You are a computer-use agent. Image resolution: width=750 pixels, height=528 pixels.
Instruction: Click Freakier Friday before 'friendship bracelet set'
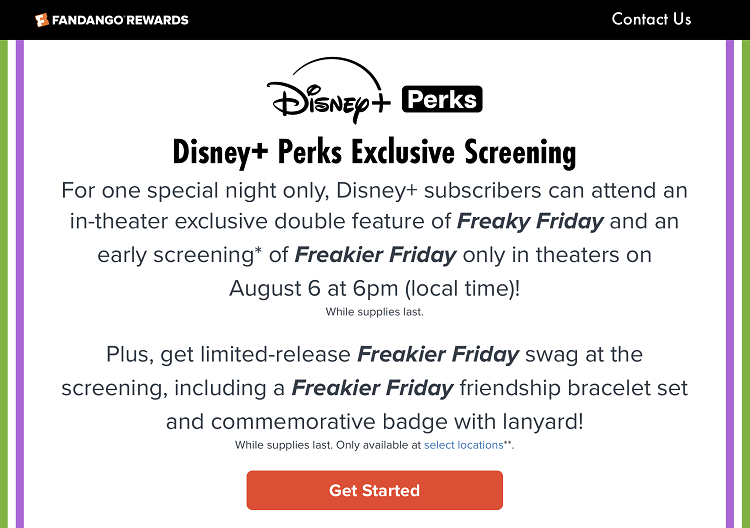pos(373,388)
